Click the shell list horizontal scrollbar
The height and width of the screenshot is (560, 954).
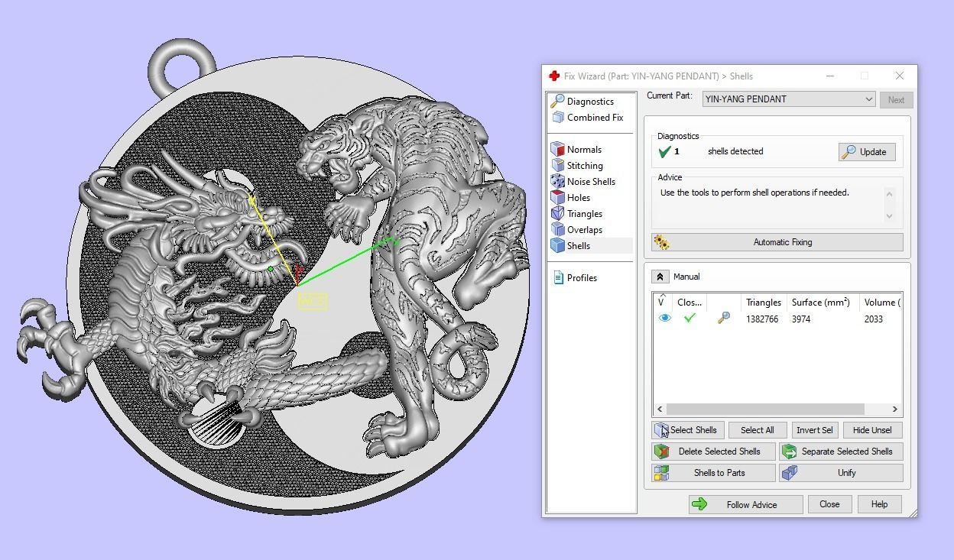[765, 409]
